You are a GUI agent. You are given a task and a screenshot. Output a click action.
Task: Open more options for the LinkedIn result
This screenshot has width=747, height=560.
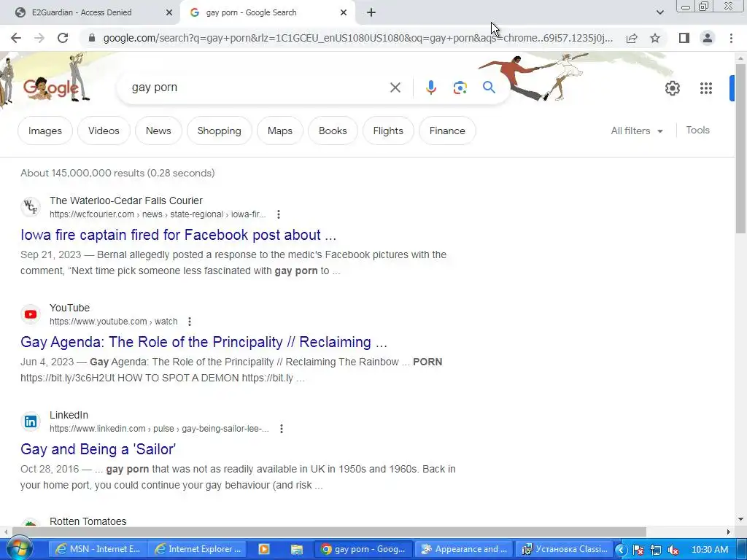[x=282, y=429]
